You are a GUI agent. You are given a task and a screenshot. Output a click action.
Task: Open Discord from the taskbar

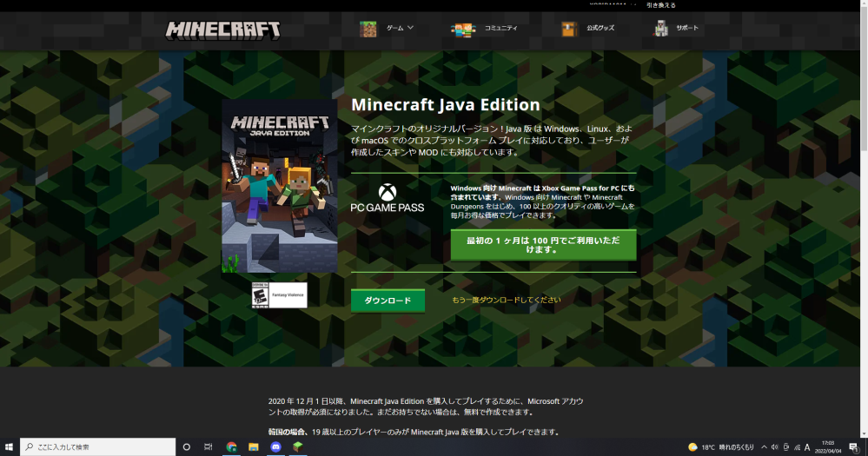point(275,446)
